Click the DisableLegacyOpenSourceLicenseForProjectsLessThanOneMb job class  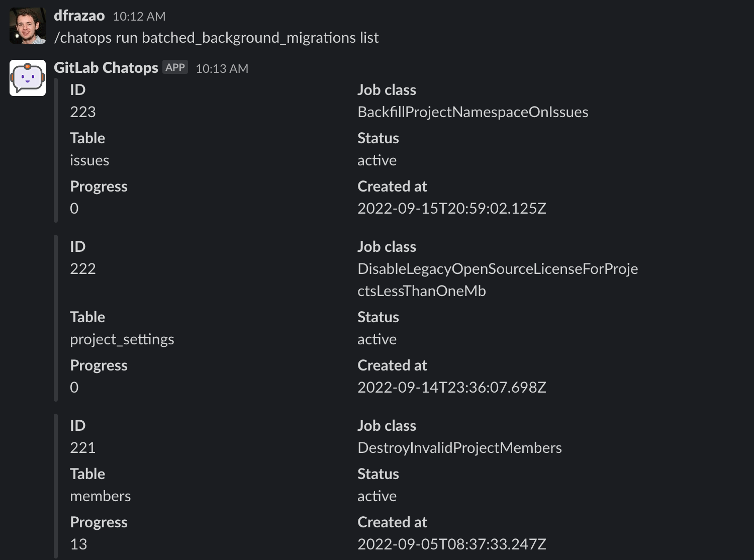pyautogui.click(x=497, y=279)
